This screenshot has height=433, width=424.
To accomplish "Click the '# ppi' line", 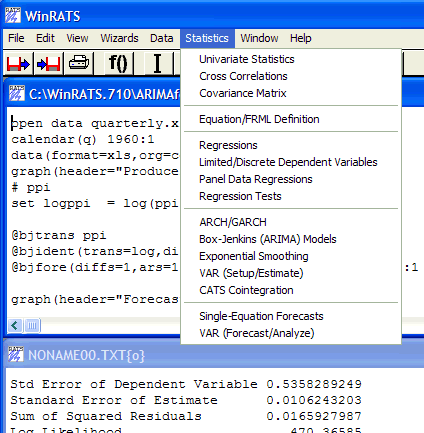I will click(31, 187).
